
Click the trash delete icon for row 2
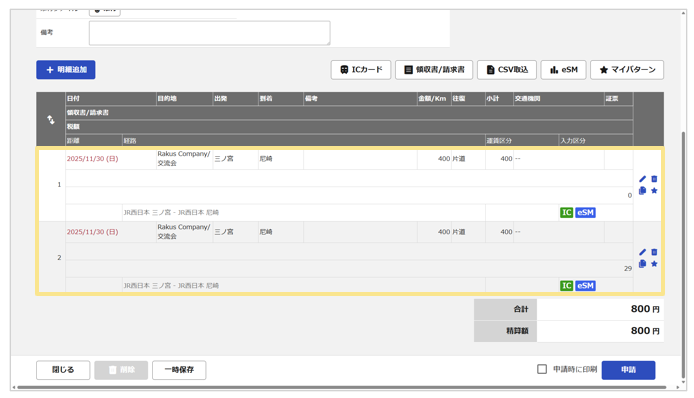tap(654, 252)
